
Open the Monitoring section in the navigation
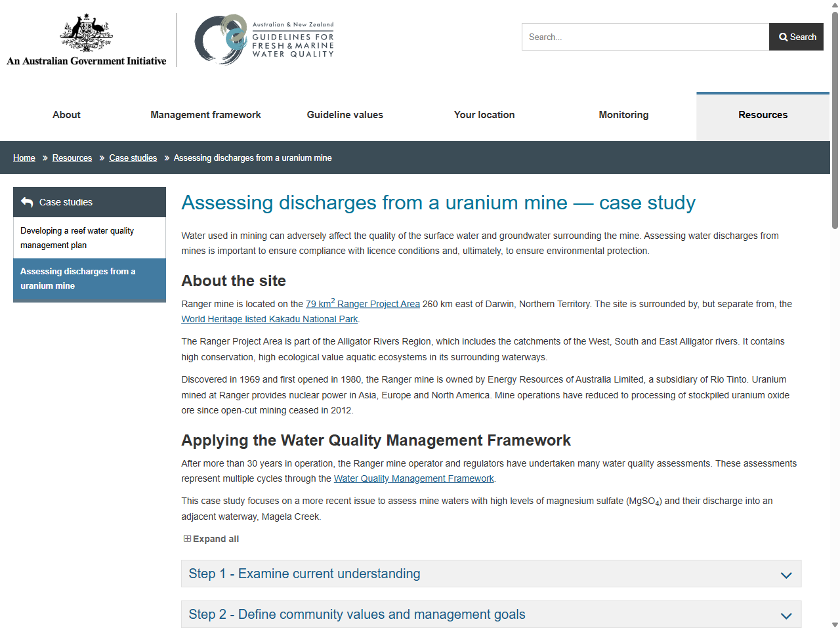[x=623, y=115]
